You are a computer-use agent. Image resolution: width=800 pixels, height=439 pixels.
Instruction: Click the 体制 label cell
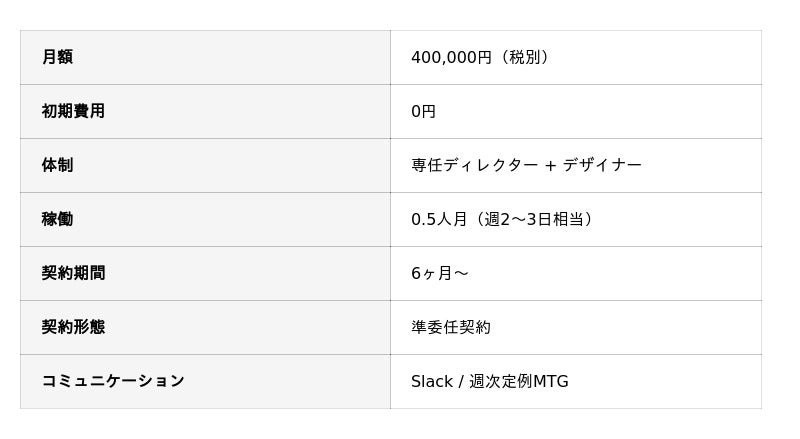(x=57, y=166)
